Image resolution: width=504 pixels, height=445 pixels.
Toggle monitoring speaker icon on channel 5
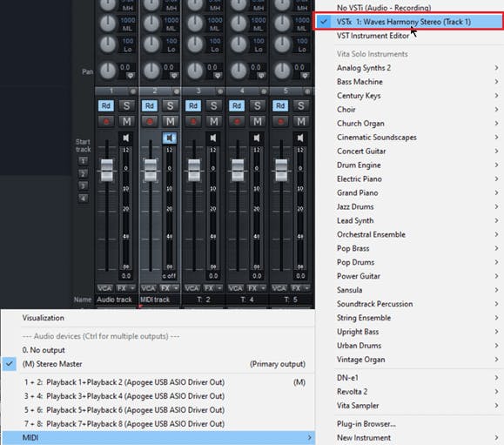coord(300,138)
